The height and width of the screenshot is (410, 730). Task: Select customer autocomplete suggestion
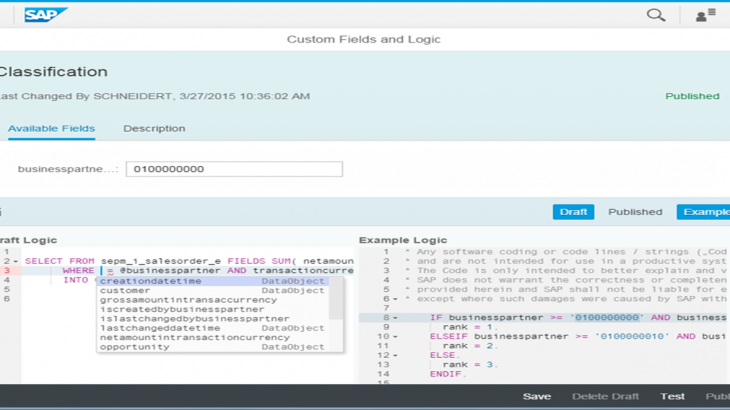click(x=213, y=290)
